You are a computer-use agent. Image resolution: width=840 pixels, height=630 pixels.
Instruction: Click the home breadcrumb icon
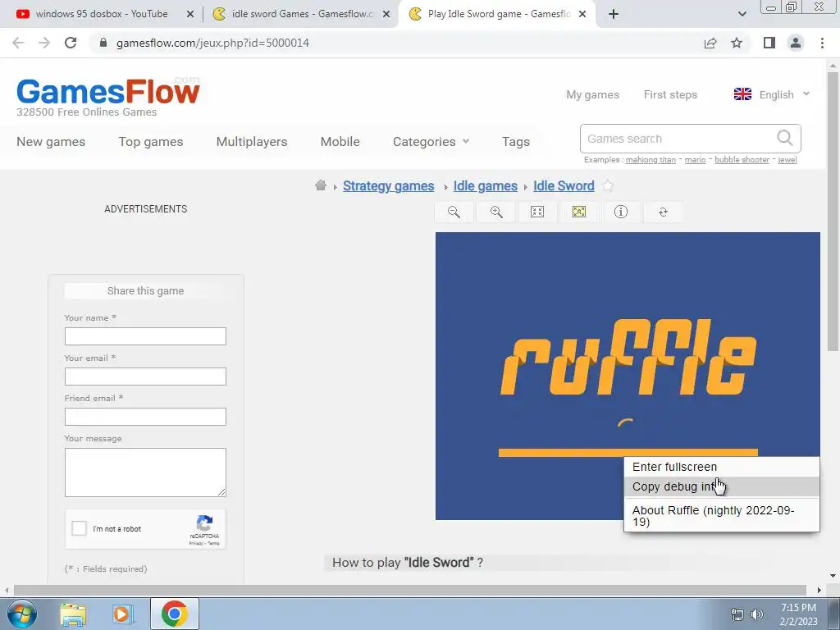point(321,185)
